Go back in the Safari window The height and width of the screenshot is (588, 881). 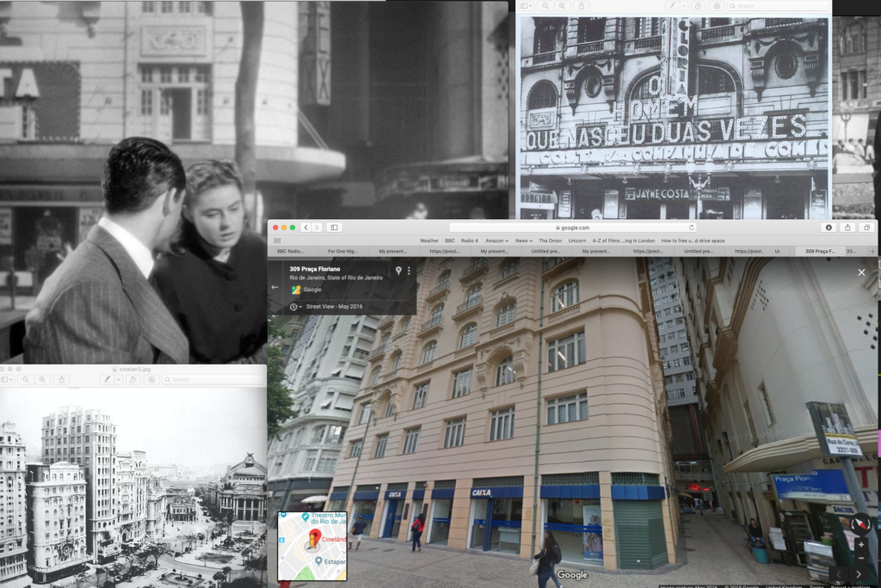[x=305, y=228]
